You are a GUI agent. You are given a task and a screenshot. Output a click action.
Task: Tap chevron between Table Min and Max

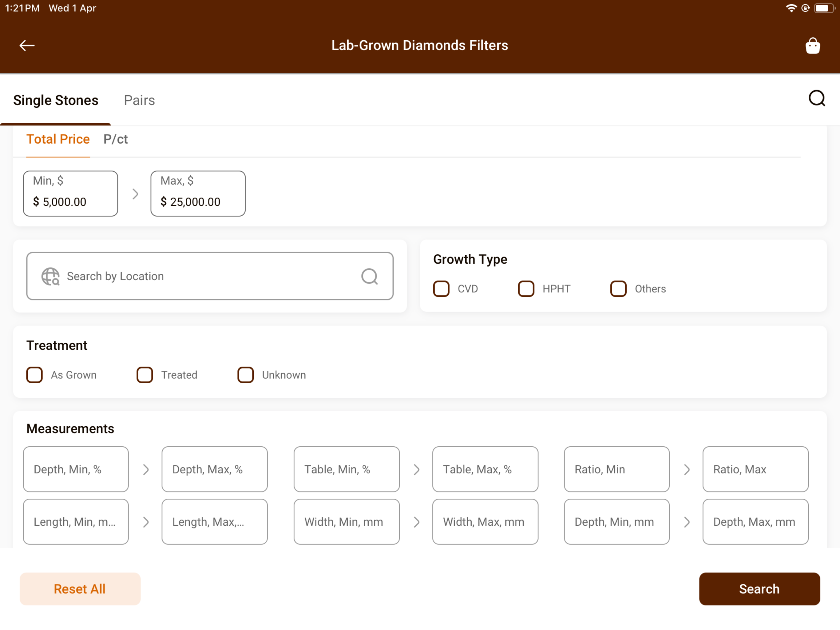click(416, 470)
